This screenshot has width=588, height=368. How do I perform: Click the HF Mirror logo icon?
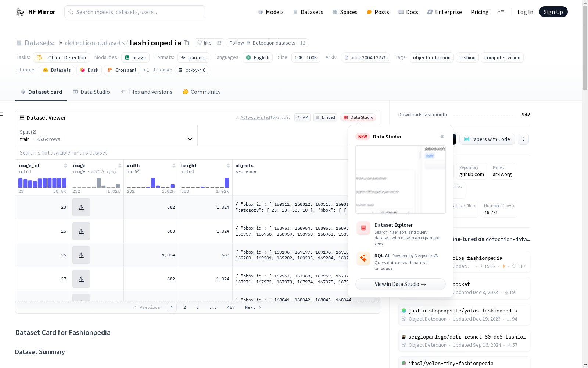(20, 12)
